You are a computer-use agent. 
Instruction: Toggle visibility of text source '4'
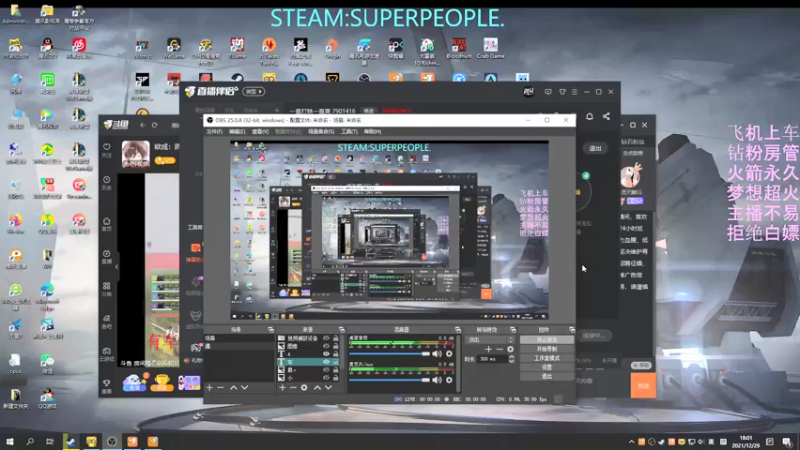pos(327,354)
